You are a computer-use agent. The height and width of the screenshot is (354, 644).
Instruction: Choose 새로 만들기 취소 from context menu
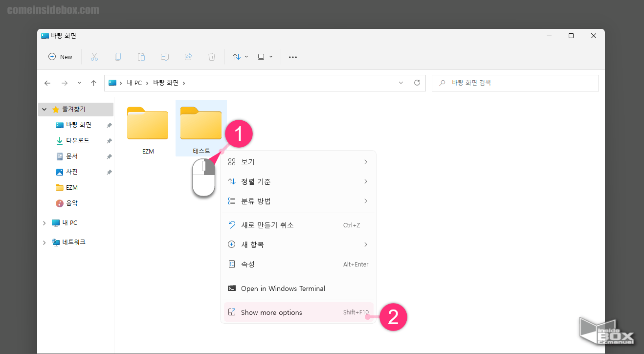[x=298, y=225]
